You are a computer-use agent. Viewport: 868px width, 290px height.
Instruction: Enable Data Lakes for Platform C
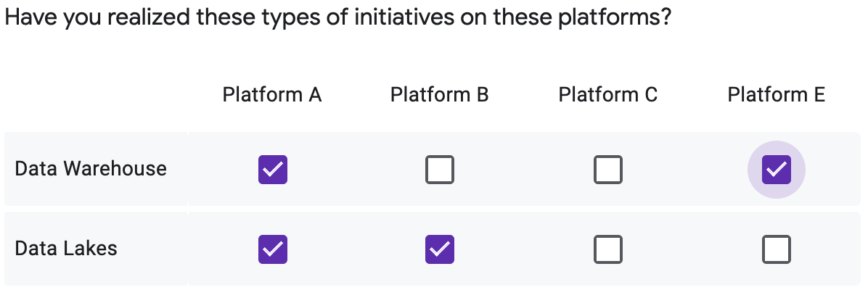coord(608,249)
